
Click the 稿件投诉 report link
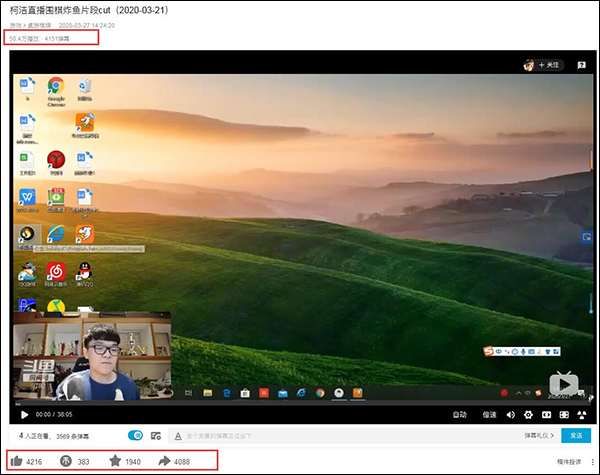pyautogui.click(x=568, y=461)
